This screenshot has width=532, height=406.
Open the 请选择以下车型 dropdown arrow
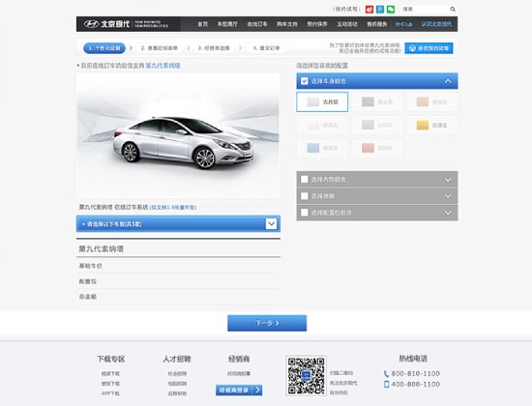pos(271,224)
